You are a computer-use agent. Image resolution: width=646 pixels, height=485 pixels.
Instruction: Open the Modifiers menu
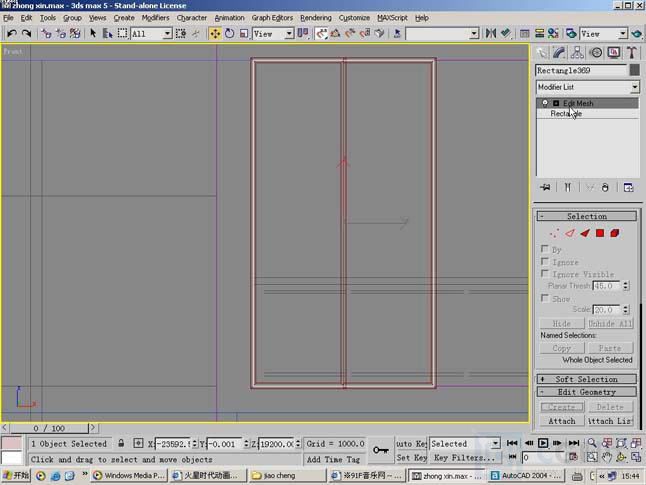pyautogui.click(x=155, y=18)
